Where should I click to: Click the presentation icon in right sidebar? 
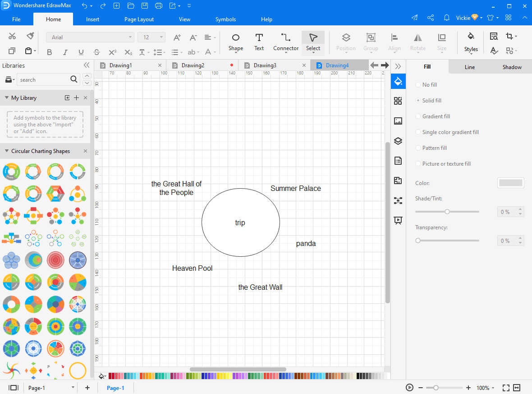pyautogui.click(x=398, y=220)
